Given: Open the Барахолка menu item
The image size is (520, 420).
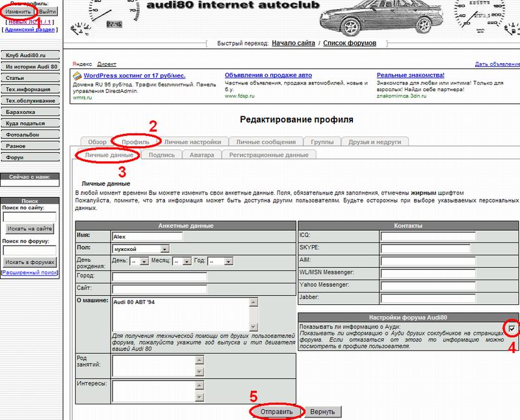Looking at the screenshot, I should pos(31,112).
